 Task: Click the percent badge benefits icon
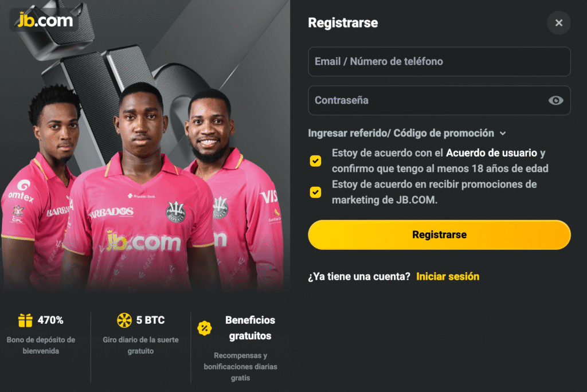205,328
